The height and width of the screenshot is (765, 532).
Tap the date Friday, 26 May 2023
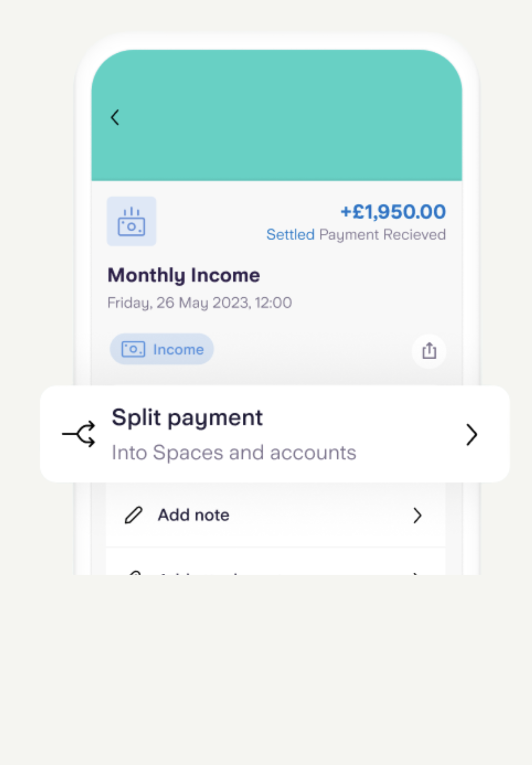click(199, 303)
